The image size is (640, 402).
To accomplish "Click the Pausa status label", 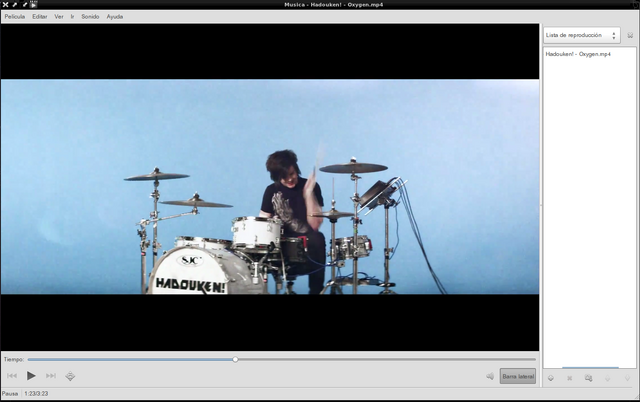I will tap(10, 394).
